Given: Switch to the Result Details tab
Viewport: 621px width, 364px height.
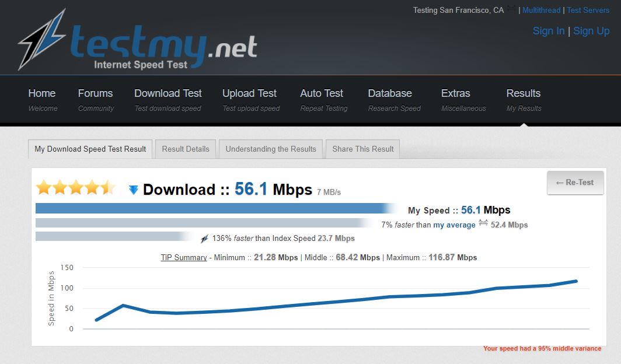Looking at the screenshot, I should click(186, 149).
